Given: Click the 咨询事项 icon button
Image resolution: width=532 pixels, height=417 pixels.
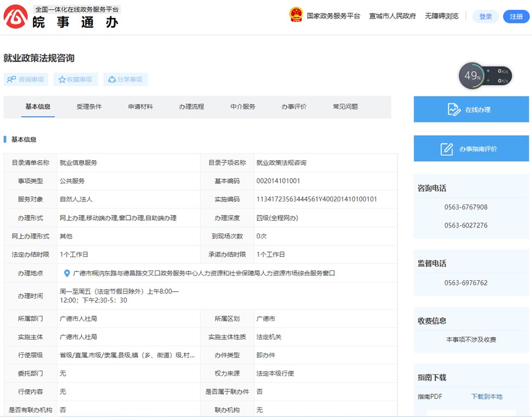Looking at the screenshot, I should tap(11, 79).
